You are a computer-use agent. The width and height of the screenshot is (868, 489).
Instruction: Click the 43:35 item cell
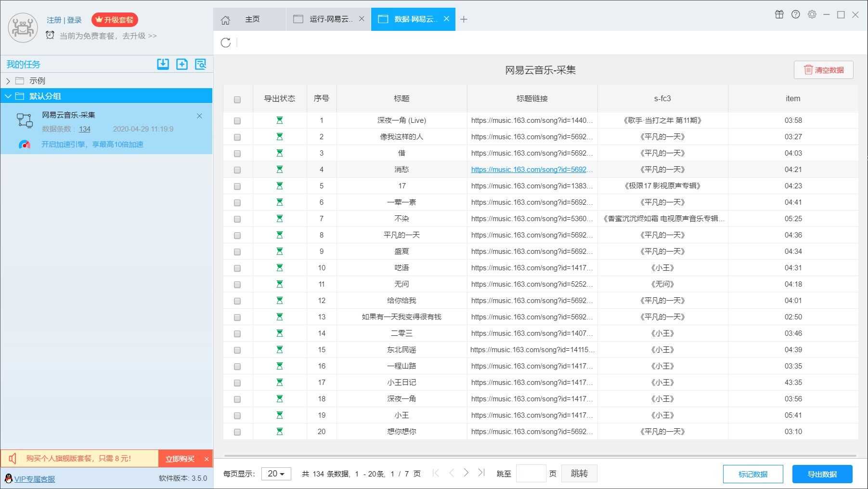[x=793, y=383]
